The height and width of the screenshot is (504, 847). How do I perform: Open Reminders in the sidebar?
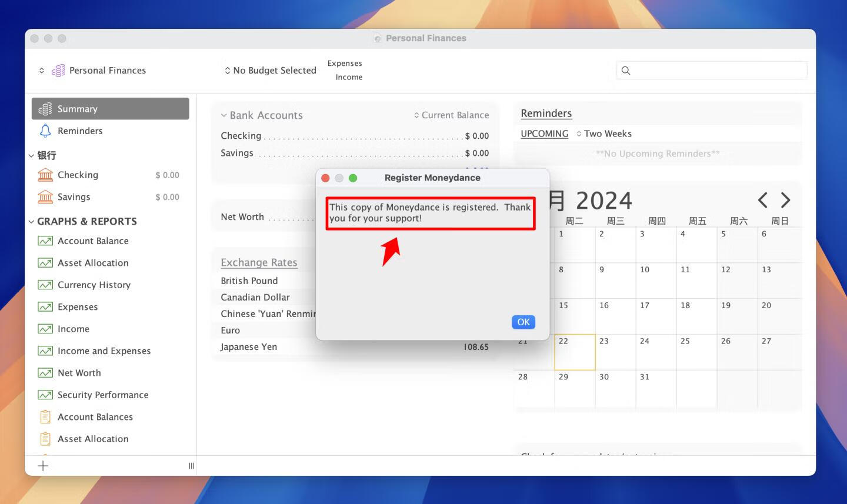pos(80,131)
